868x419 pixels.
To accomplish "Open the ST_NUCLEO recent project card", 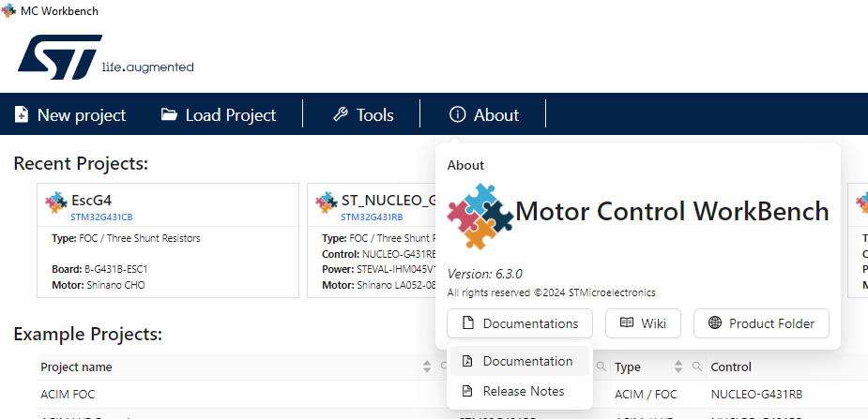I will coord(372,241).
